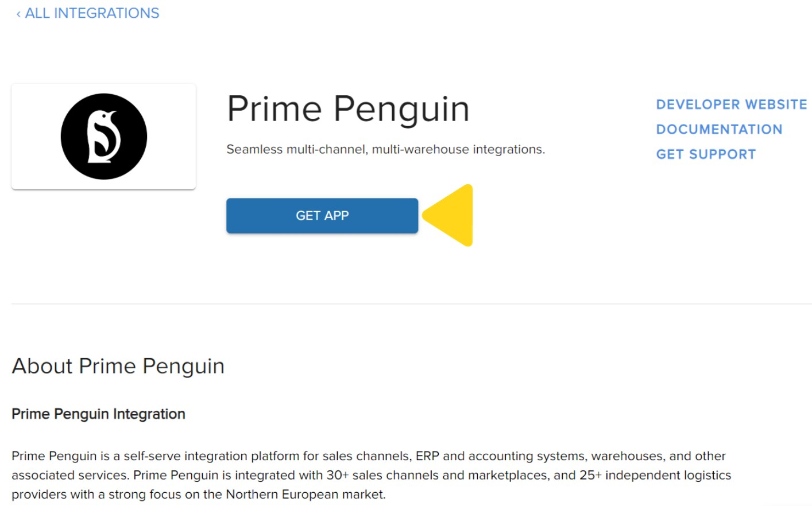Click the yellow arrow pointing at GET APP
The height and width of the screenshot is (506, 812).
coord(447,215)
